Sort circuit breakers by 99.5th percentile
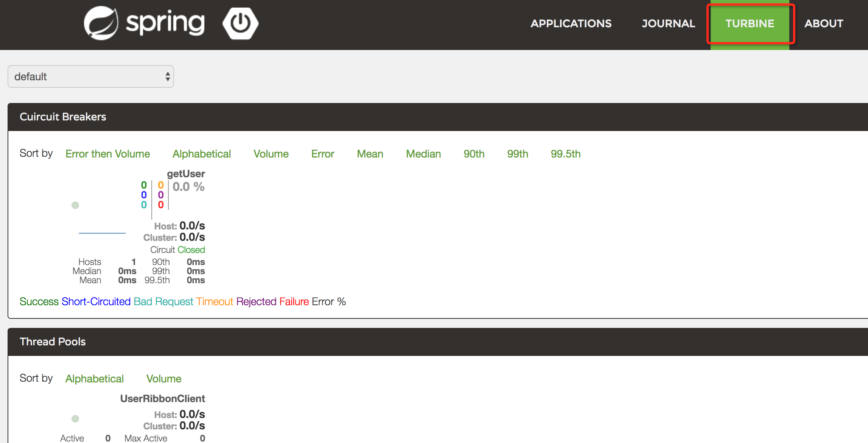This screenshot has height=443, width=868. coord(566,154)
